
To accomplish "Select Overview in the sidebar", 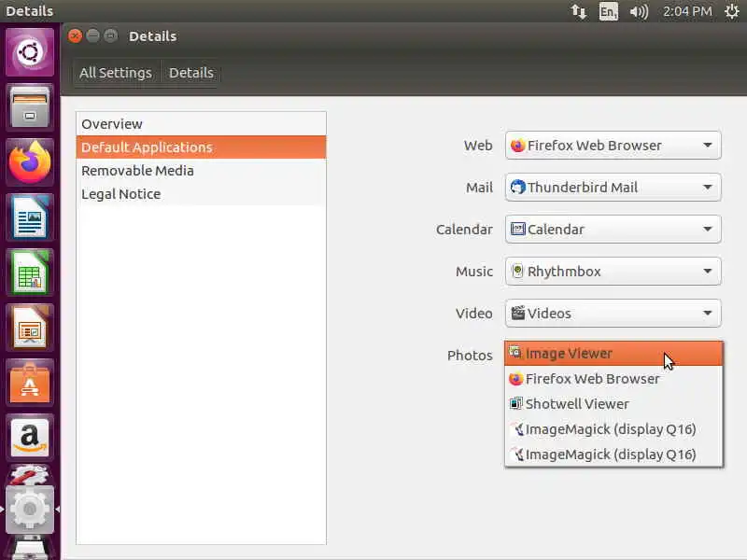I will pos(201,124).
